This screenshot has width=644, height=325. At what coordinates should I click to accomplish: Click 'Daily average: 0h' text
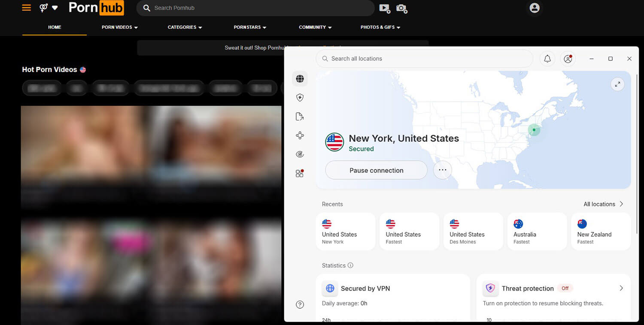[345, 303]
